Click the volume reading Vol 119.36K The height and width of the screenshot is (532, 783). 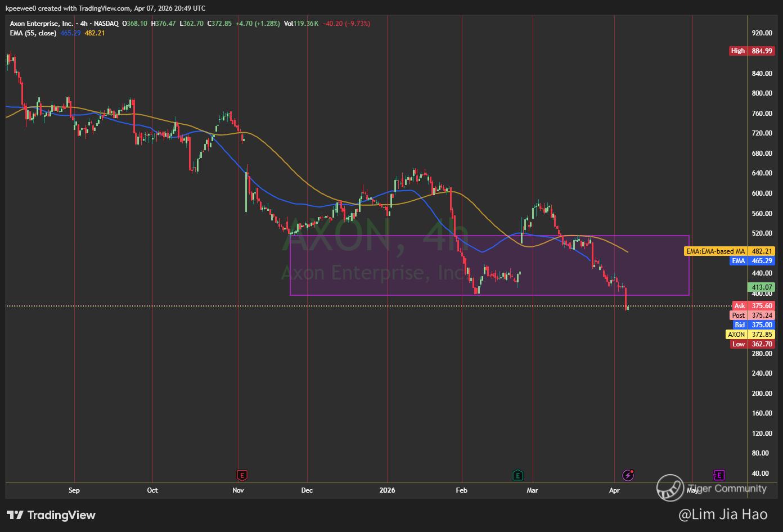(301, 24)
